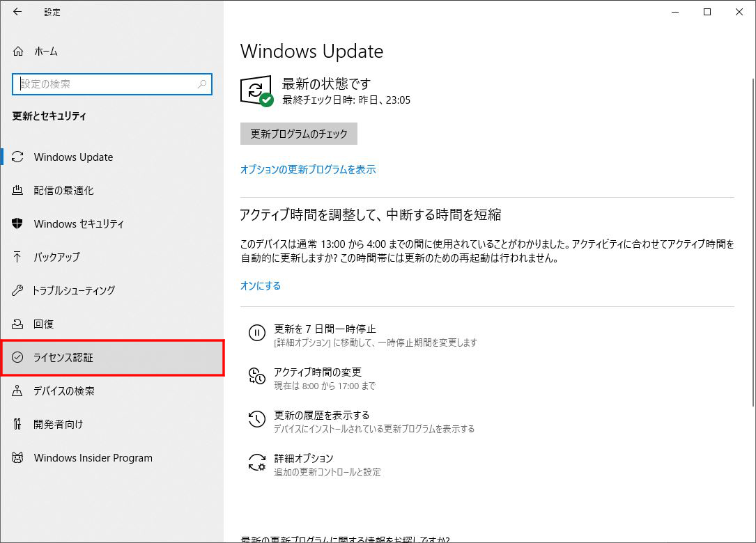This screenshot has height=543, width=756.
Task: Click the back arrow icon
Action: point(18,12)
